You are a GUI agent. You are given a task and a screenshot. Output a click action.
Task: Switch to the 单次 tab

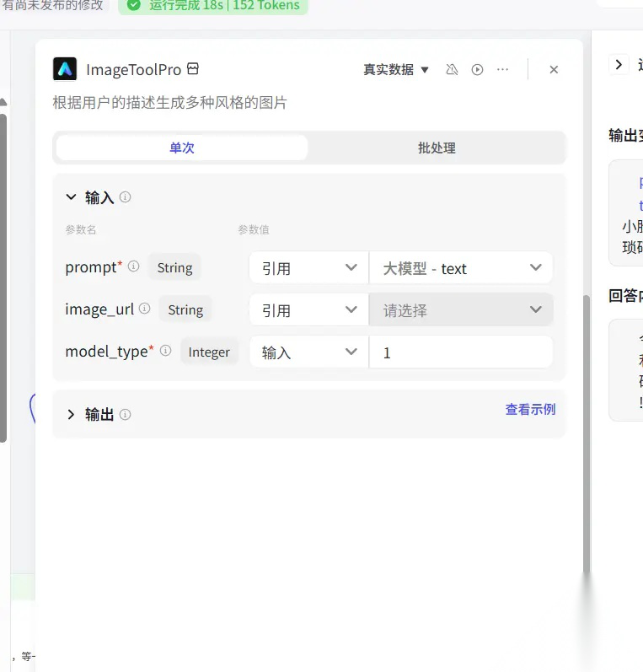182,148
